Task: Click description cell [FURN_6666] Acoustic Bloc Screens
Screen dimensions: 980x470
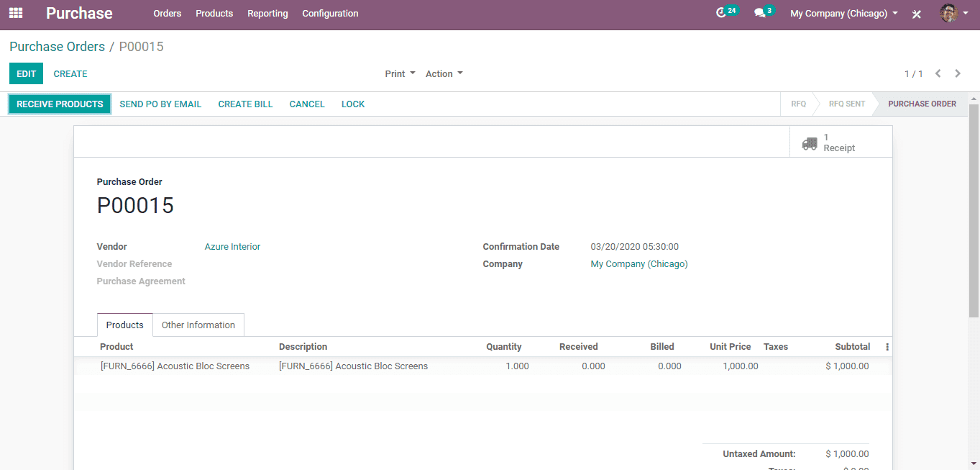Action: coord(353,366)
